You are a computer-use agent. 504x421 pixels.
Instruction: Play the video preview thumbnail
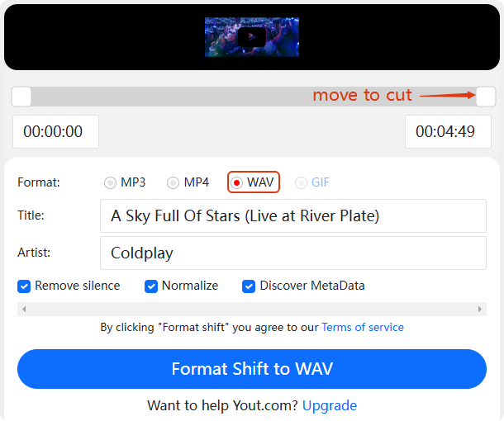[251, 37]
